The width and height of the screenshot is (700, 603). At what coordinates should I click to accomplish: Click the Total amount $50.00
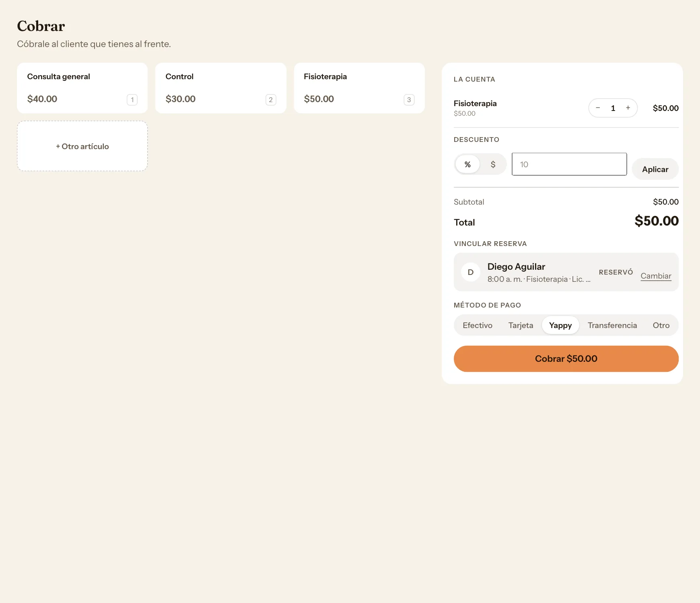coord(657,221)
